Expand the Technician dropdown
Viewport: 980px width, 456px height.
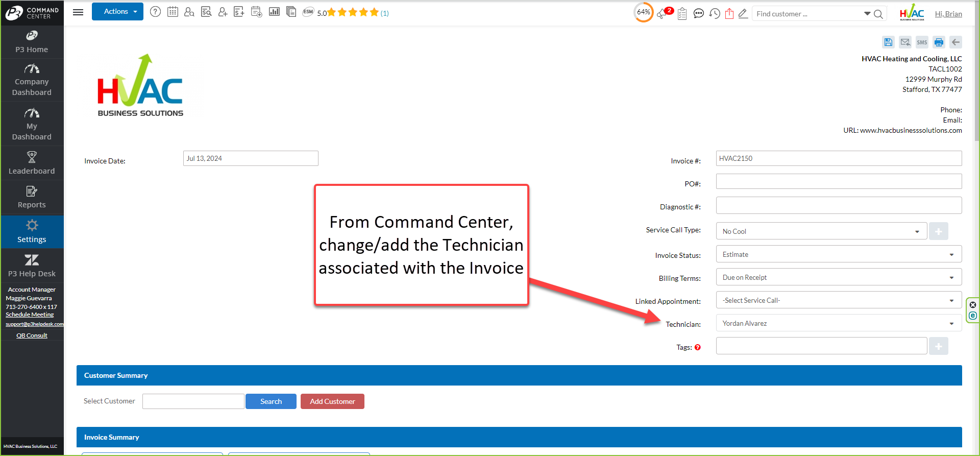tap(839, 323)
